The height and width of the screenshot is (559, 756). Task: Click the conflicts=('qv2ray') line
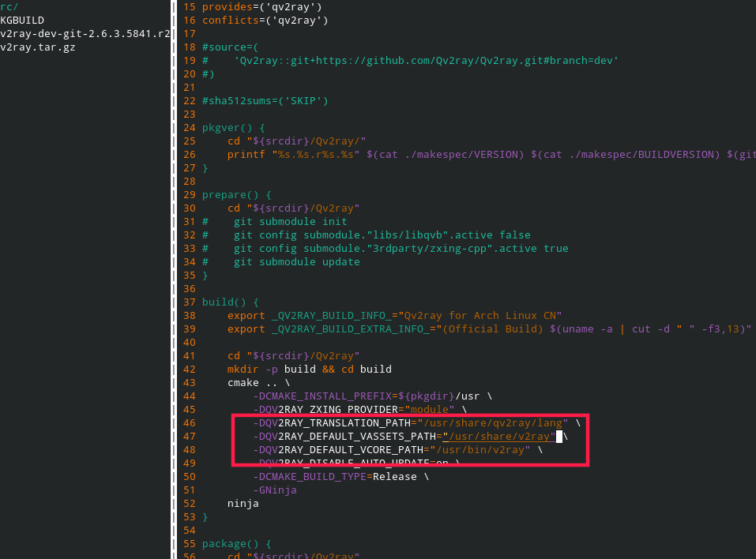pyautogui.click(x=265, y=21)
